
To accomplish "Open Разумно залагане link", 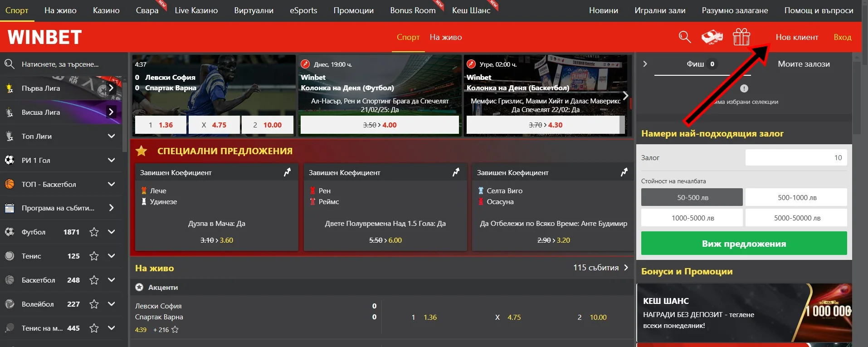I will [735, 10].
